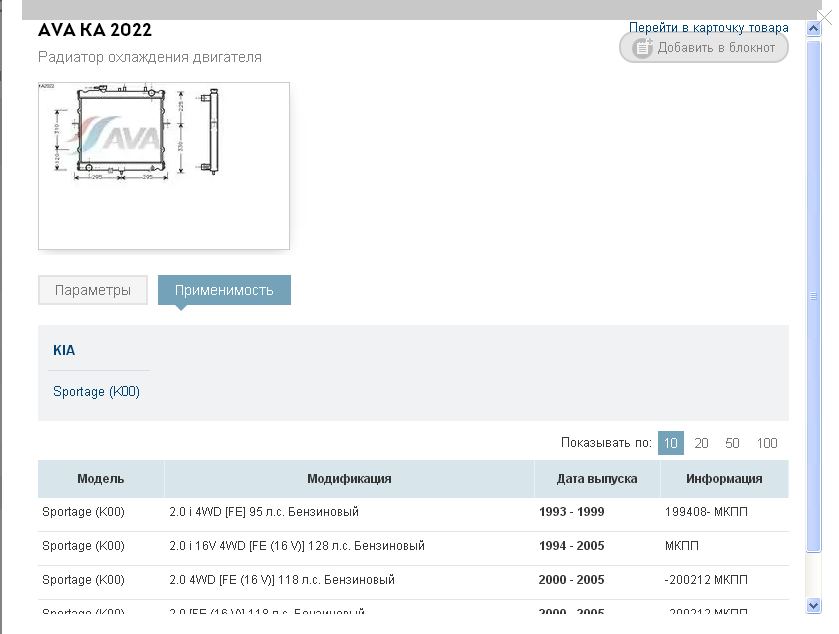839x634 pixels.
Task: Select the 2.0 i 4WD 95 л.с. row
Action: click(x=264, y=512)
